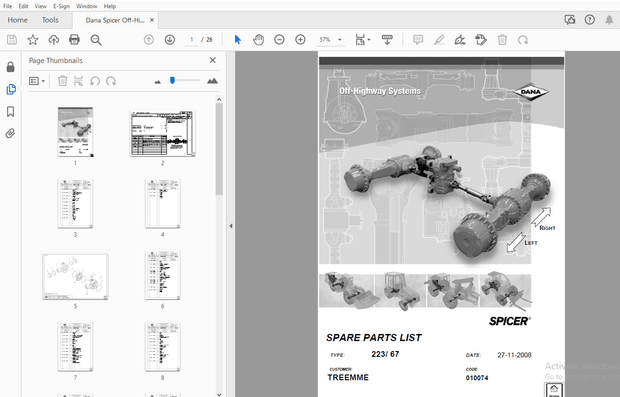Enlarge thumbnail size large mountain icon
This screenshot has width=620, height=397.
[212, 81]
